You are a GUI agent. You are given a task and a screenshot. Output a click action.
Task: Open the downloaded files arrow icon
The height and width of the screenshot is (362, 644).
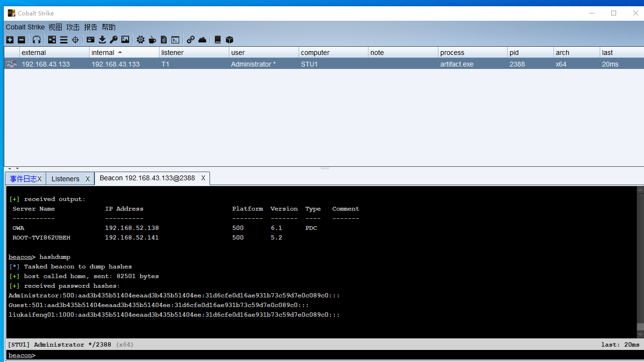(102, 40)
